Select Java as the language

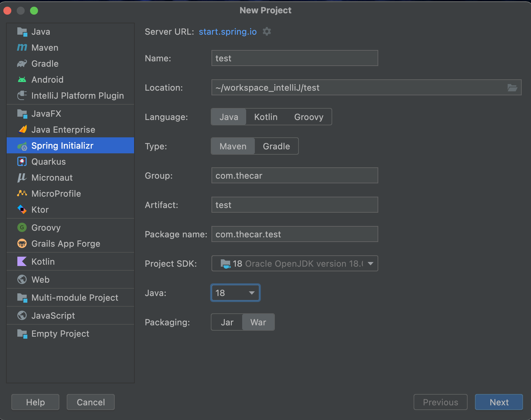tap(229, 117)
